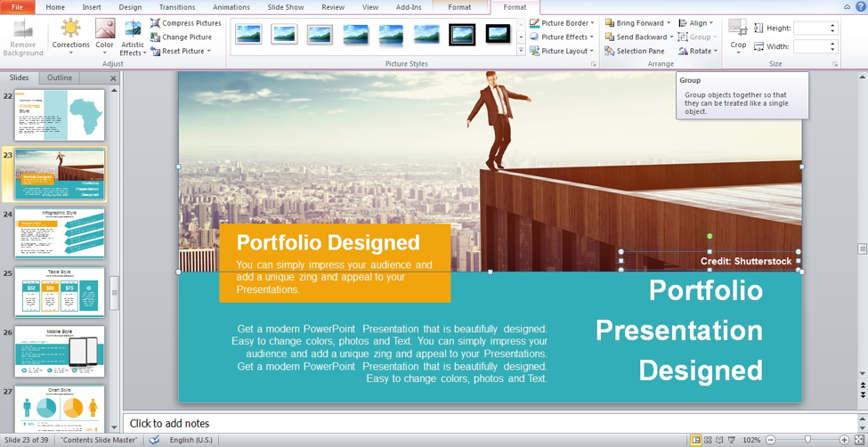Open the Picture Effects dropdown
The width and height of the screenshot is (868, 447).
pos(562,37)
